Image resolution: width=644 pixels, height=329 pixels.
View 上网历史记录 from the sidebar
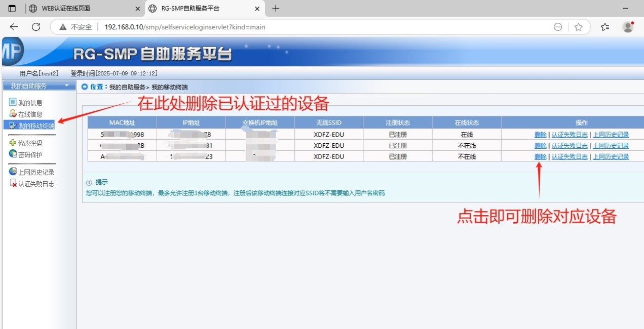click(35, 172)
